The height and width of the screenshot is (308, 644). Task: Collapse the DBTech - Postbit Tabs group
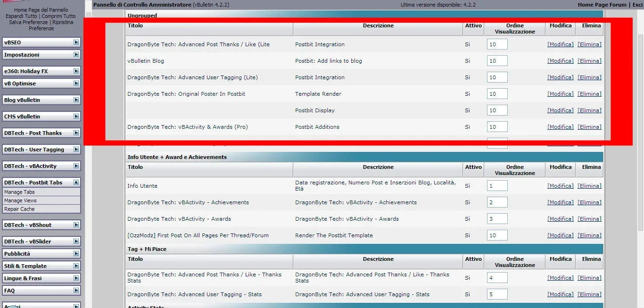point(76,183)
